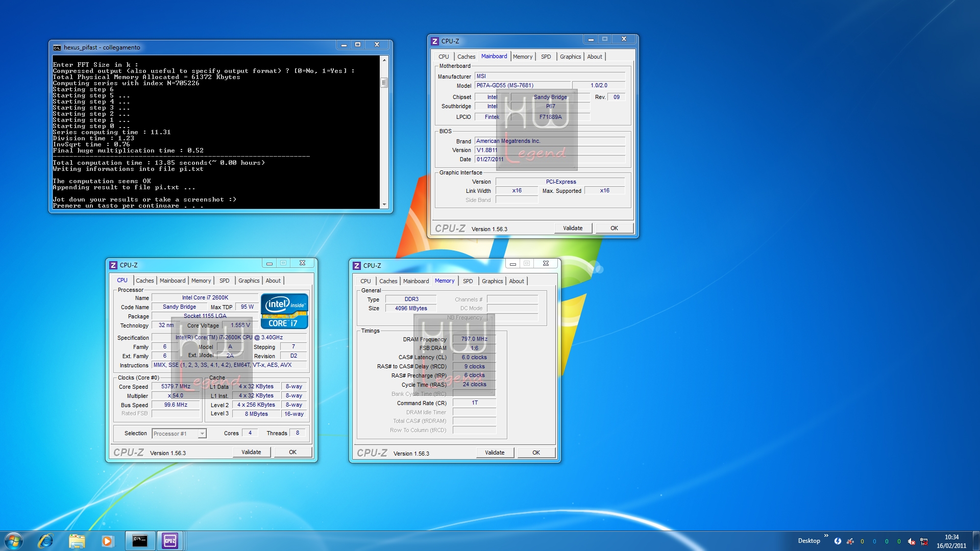Switch to Caches tab in CPU window

[x=144, y=281]
